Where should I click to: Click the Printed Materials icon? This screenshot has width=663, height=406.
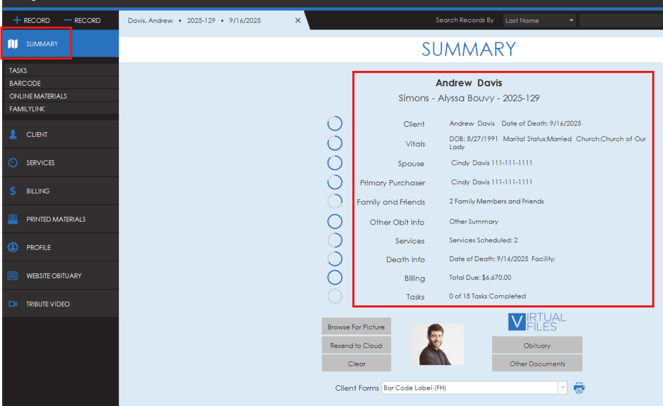tap(13, 219)
